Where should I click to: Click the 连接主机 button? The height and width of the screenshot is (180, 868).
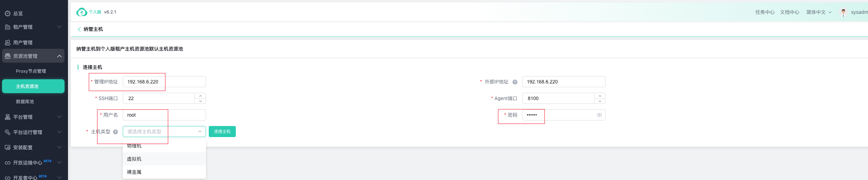tap(222, 132)
